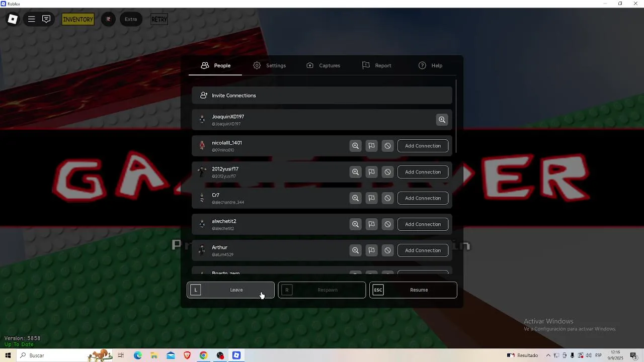Switch to the People tab

click(x=215, y=65)
